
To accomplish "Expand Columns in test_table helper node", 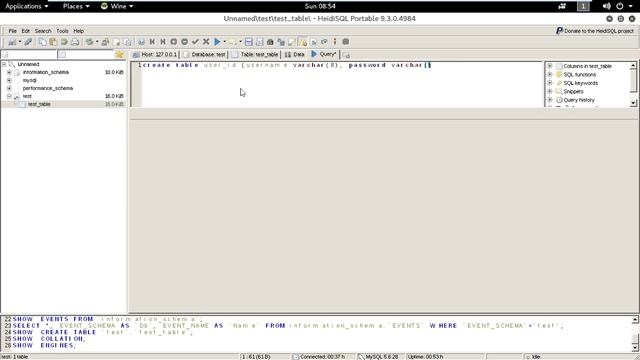I will (550, 66).
